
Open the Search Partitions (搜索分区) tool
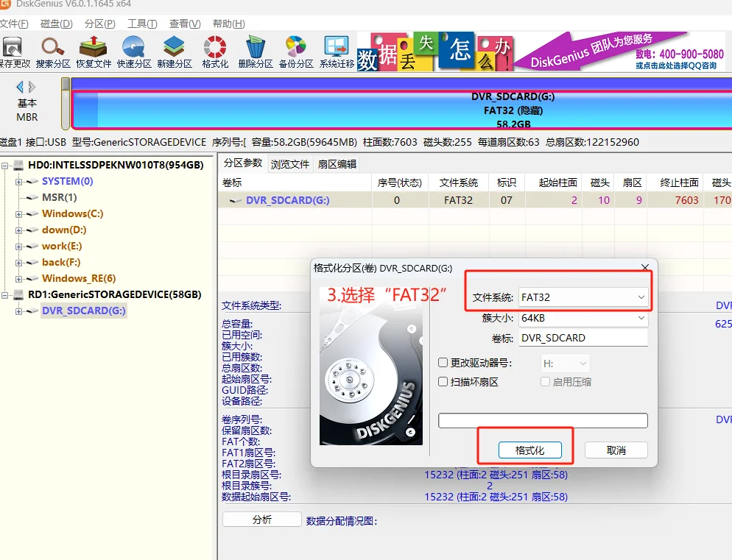pyautogui.click(x=53, y=52)
